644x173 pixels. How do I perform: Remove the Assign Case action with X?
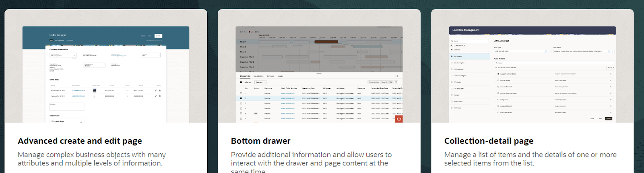click(611, 100)
